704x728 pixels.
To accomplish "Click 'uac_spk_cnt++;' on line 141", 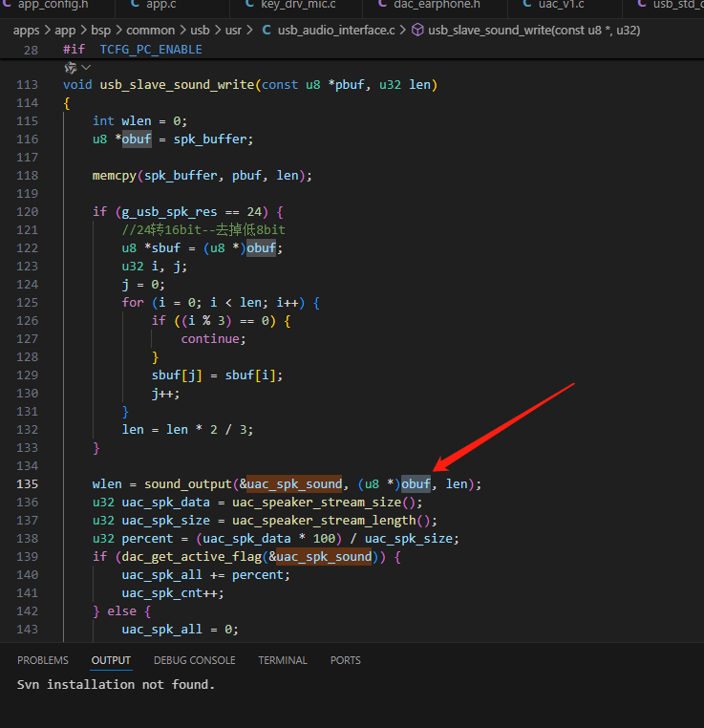I will 173,593.
